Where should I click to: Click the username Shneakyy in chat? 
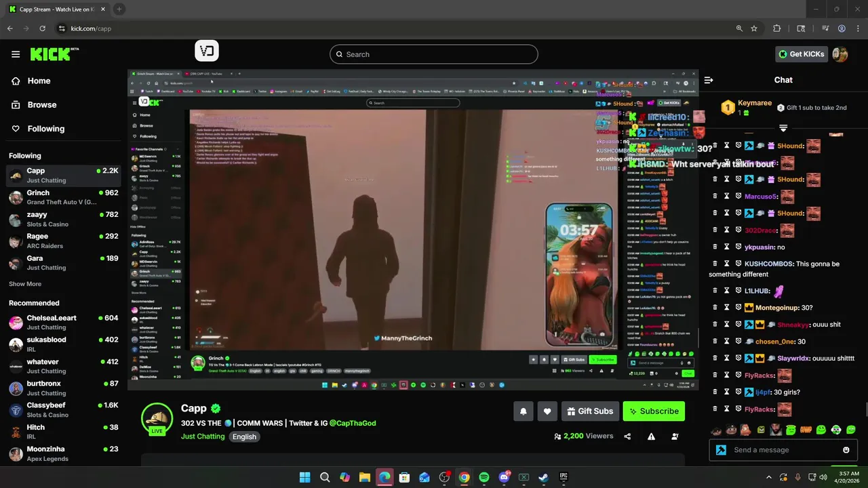(x=793, y=325)
